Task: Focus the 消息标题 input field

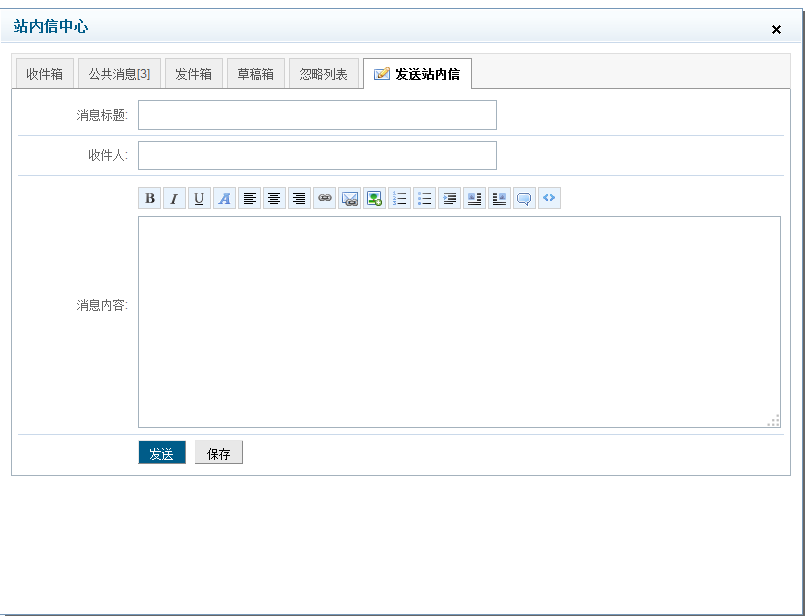Action: pos(317,115)
